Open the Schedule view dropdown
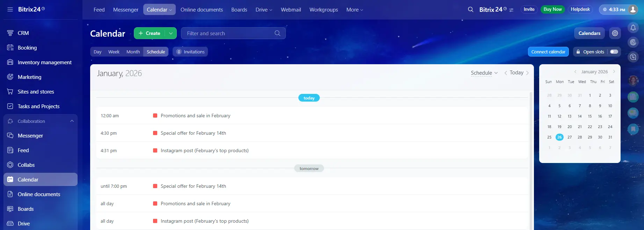 point(484,73)
